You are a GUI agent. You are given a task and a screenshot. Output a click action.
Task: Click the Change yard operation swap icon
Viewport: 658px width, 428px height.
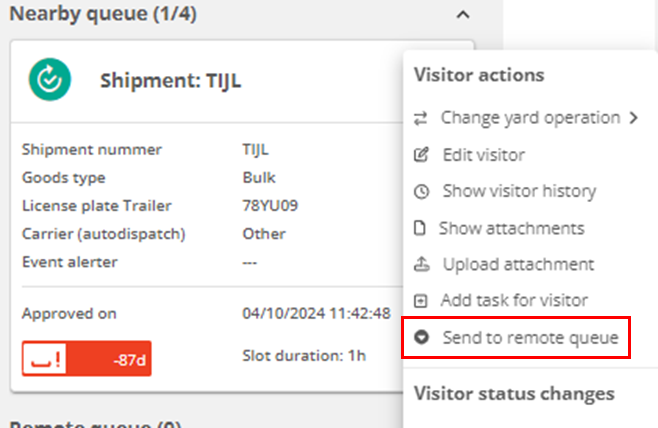click(x=420, y=118)
